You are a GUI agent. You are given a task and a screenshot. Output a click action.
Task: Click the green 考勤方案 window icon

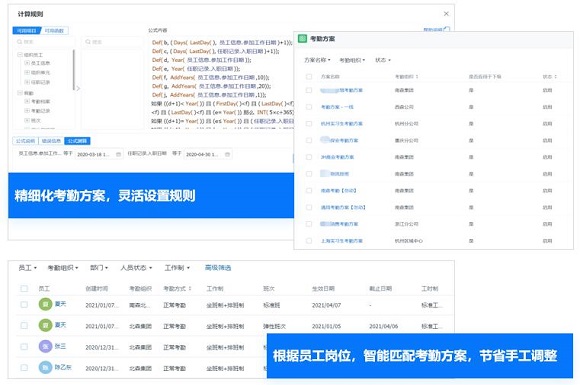[x=302, y=38]
